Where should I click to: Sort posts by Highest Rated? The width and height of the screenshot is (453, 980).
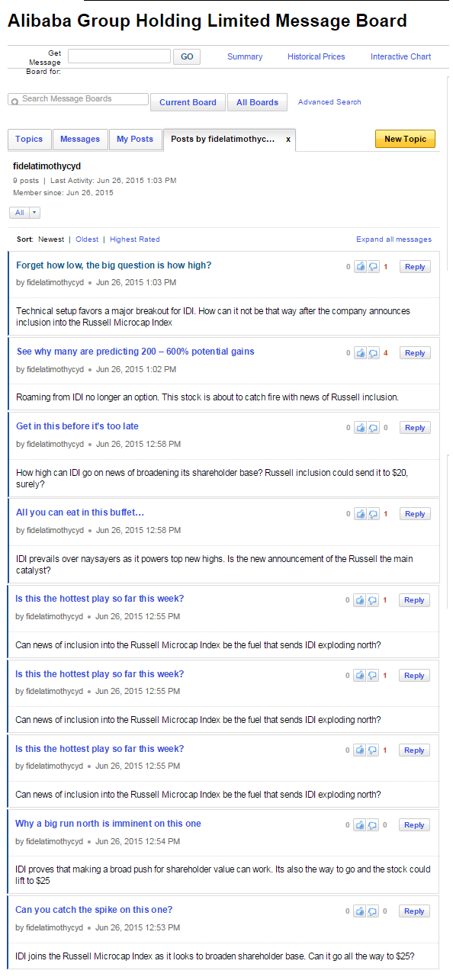135,239
